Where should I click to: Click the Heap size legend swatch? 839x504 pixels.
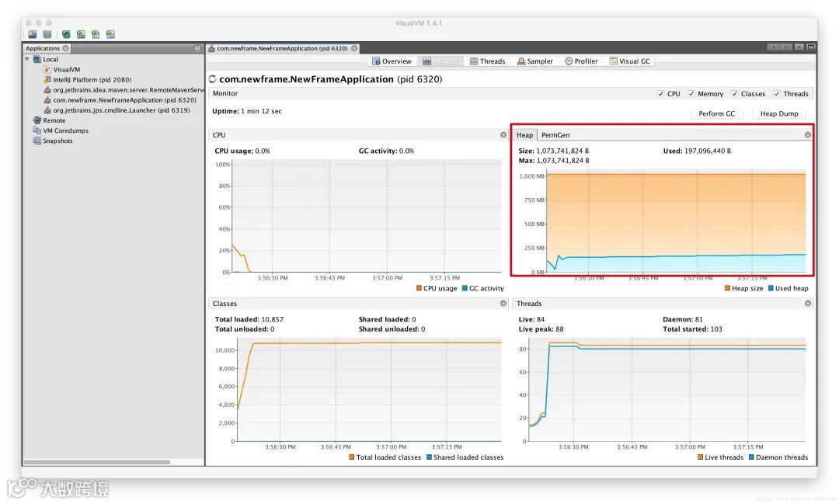(728, 288)
